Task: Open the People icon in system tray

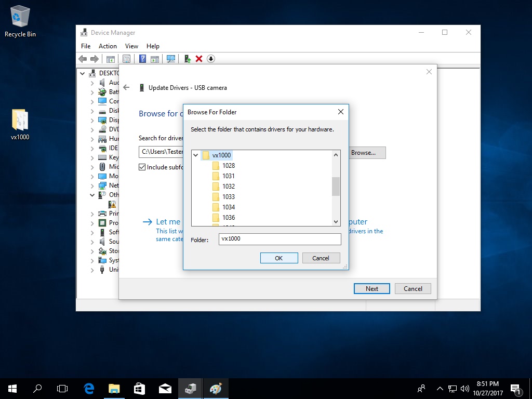Action: (421, 389)
